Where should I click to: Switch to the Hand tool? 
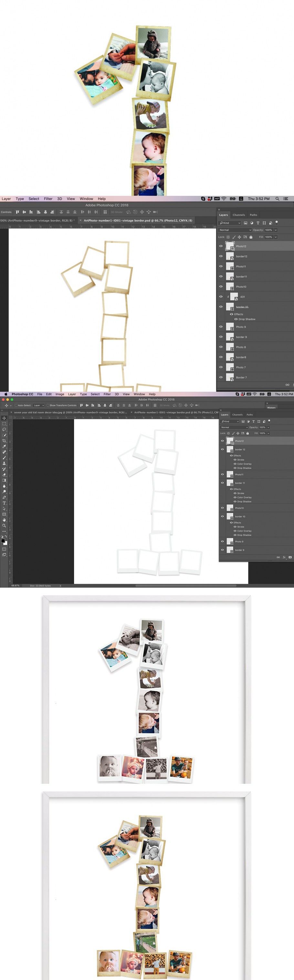coord(4,520)
